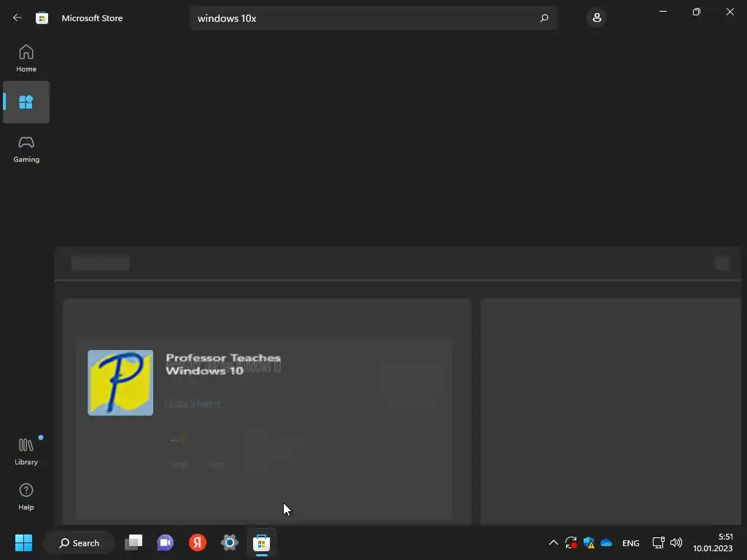Open Professor Teaches Windows 10 app thumbnail
Screen dimensions: 747x560
[x=120, y=383]
